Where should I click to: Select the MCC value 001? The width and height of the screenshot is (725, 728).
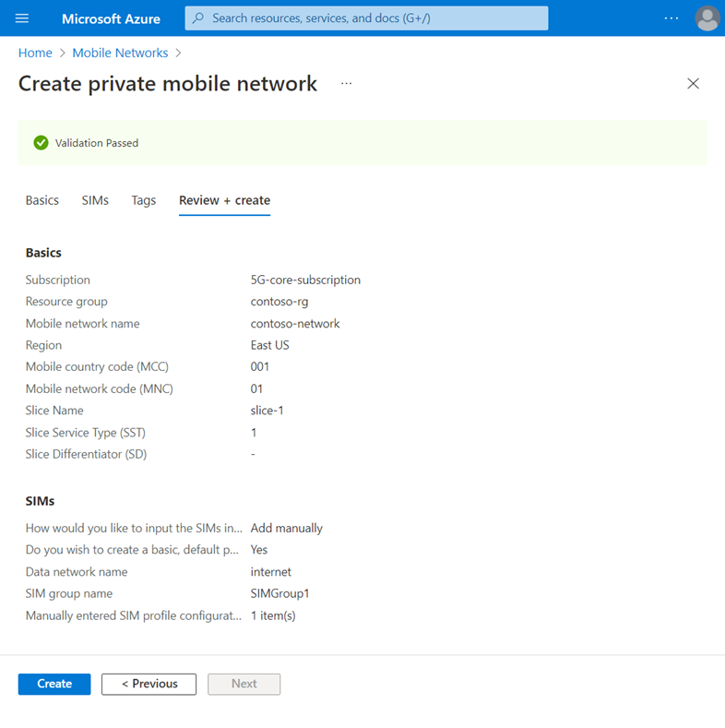(x=260, y=367)
